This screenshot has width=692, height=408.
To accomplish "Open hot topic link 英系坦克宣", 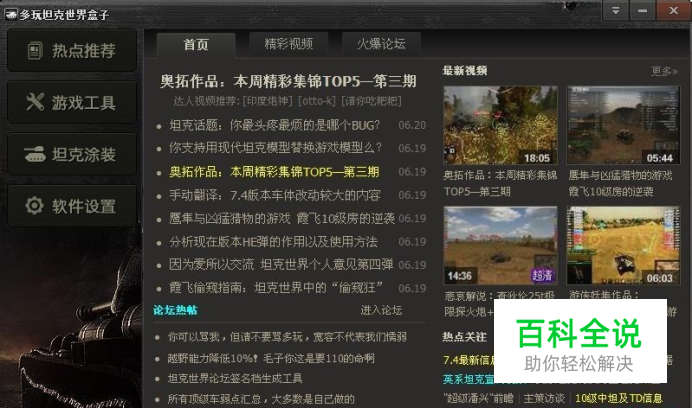I will click(x=468, y=380).
